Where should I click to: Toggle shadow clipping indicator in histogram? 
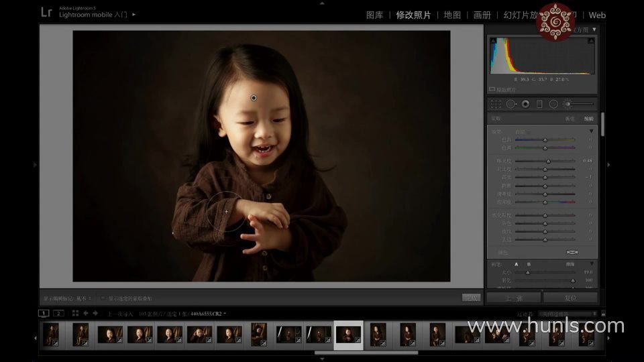click(x=493, y=41)
